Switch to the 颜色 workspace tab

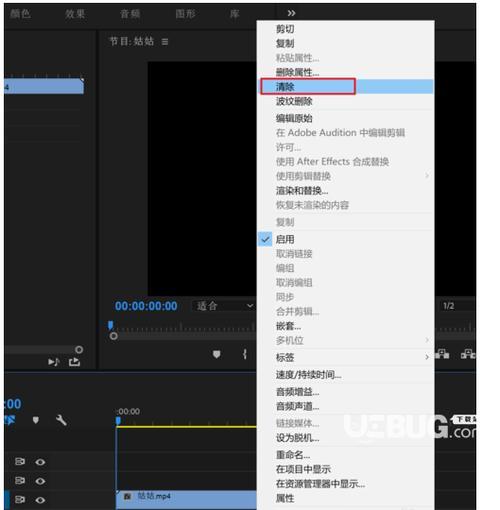(x=21, y=14)
